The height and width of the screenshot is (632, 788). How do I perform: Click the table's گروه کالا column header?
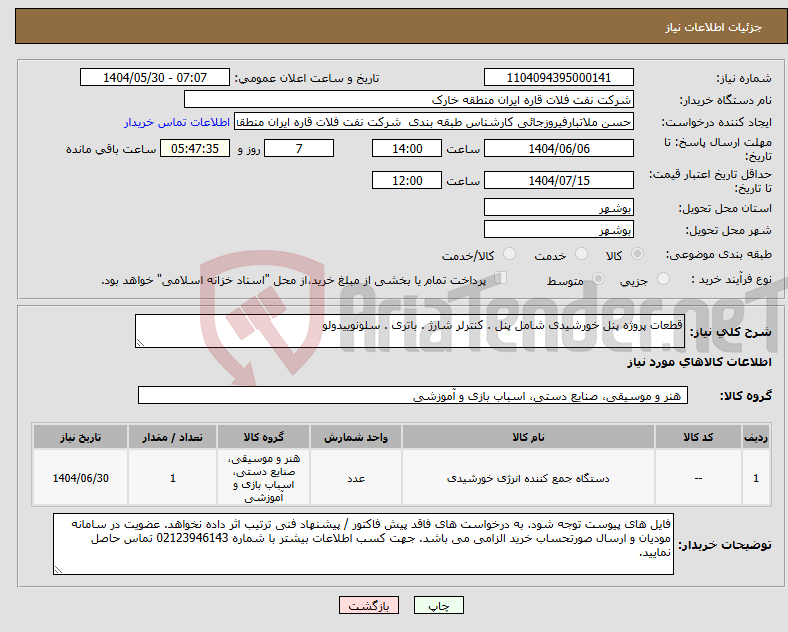pyautogui.click(x=264, y=437)
